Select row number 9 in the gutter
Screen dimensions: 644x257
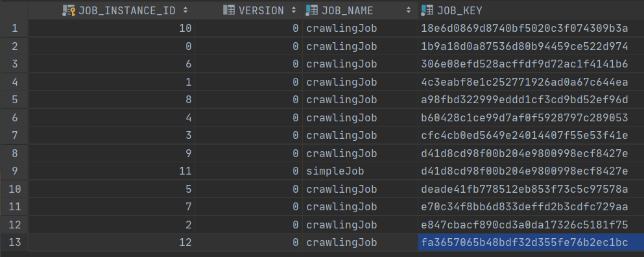(x=14, y=171)
